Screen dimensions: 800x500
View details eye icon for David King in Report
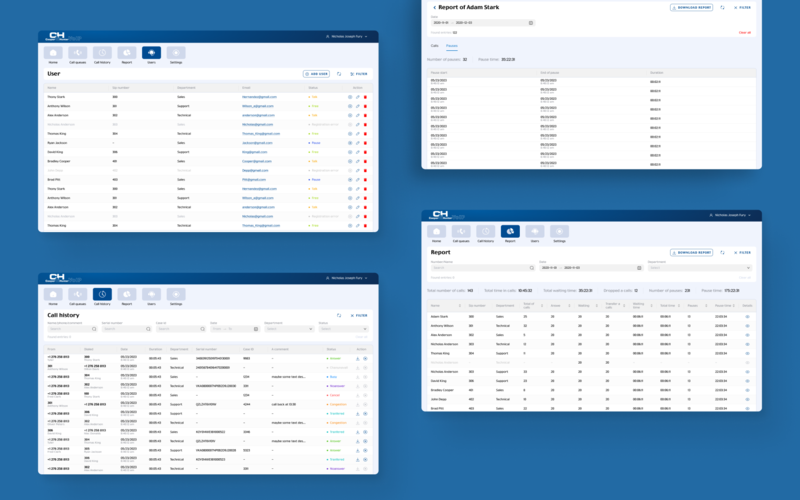point(747,381)
